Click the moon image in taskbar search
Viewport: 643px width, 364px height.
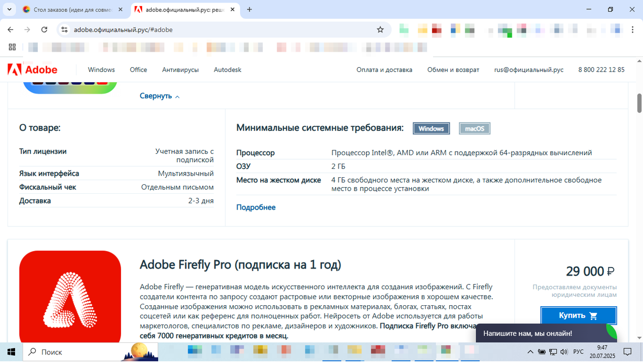(139, 352)
